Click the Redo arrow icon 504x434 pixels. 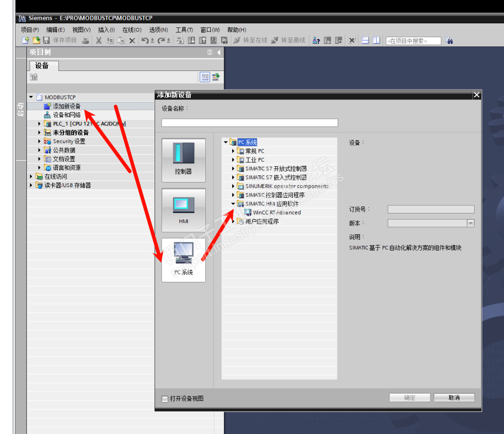click(161, 40)
